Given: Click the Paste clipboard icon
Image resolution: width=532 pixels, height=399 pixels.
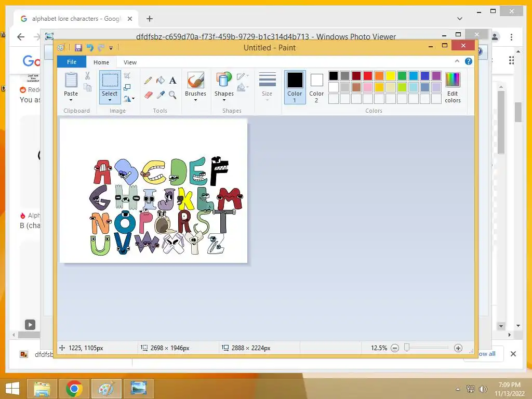Looking at the screenshot, I should tap(71, 81).
